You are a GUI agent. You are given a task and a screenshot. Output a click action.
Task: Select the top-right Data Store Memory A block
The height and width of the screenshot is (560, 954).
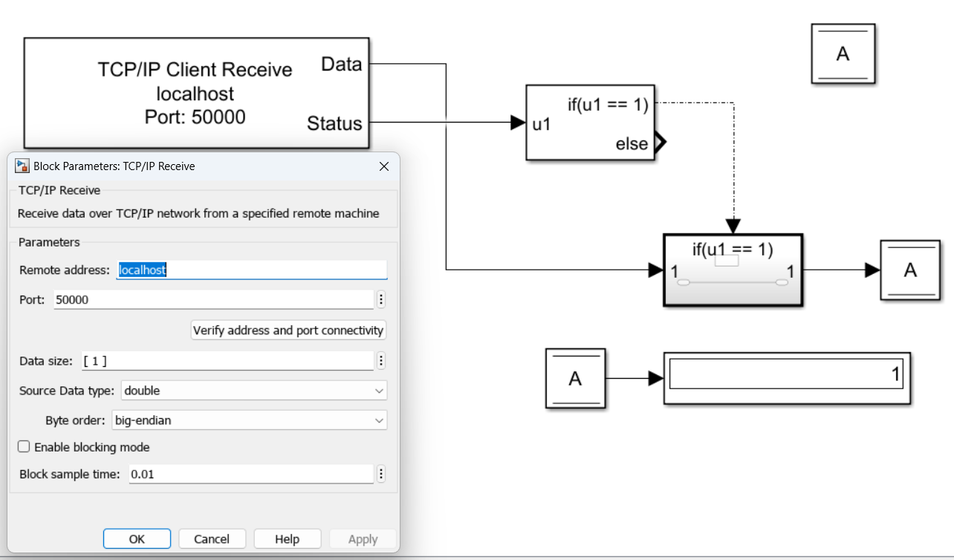[843, 53]
